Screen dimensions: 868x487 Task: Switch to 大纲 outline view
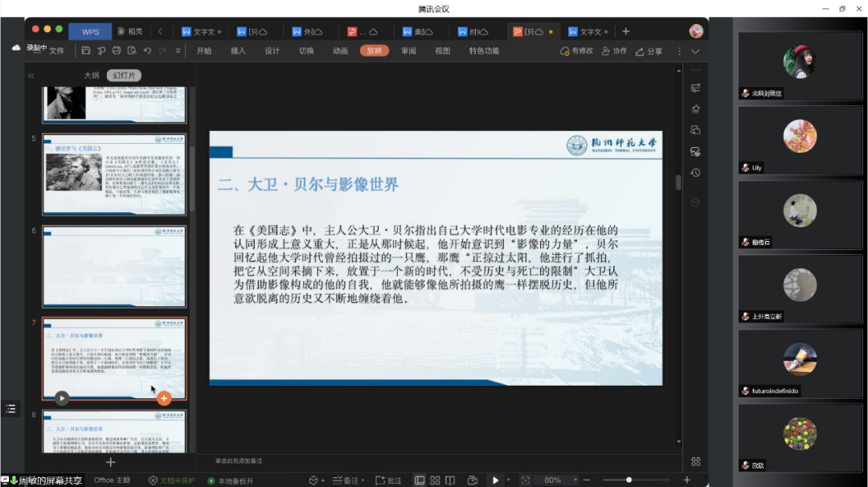point(92,76)
